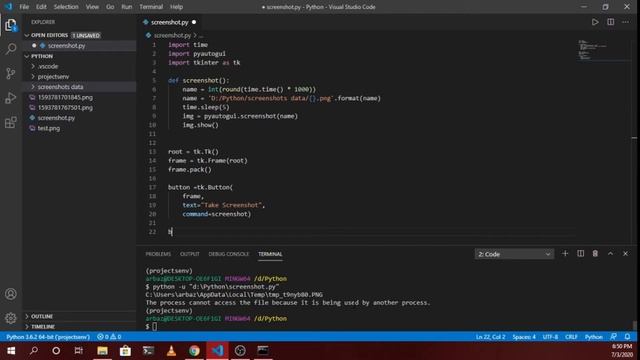Open the Run menu
The image size is (640, 360).
[127, 7]
